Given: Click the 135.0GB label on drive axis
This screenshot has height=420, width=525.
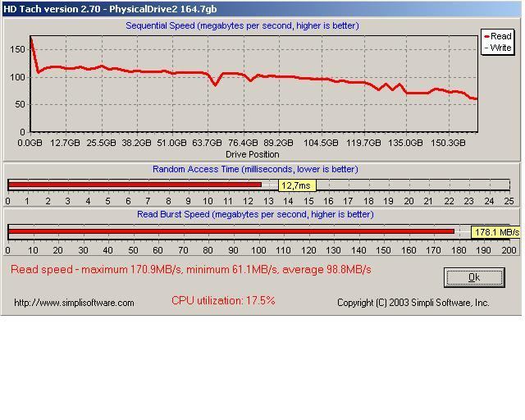Looking at the screenshot, I should coord(405,143).
